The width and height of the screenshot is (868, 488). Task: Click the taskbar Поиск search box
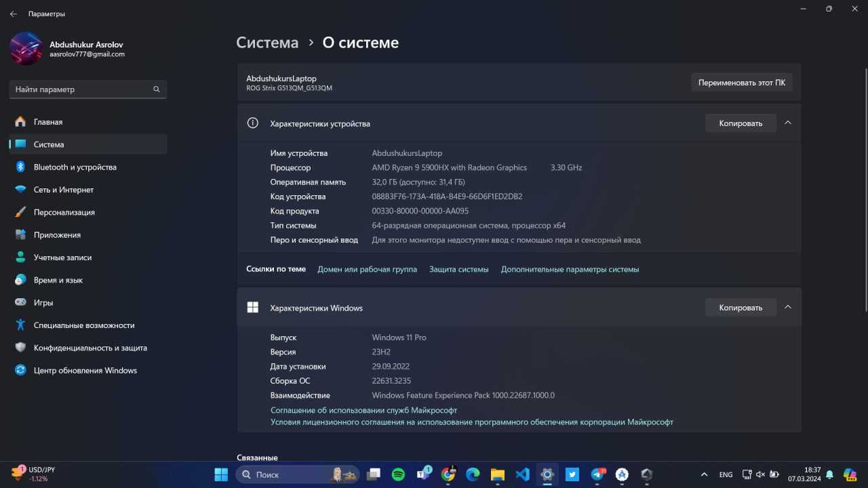[298, 474]
